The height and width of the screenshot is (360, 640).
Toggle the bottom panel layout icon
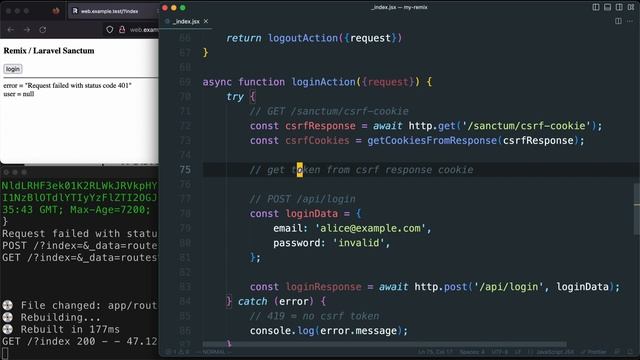[607, 7]
